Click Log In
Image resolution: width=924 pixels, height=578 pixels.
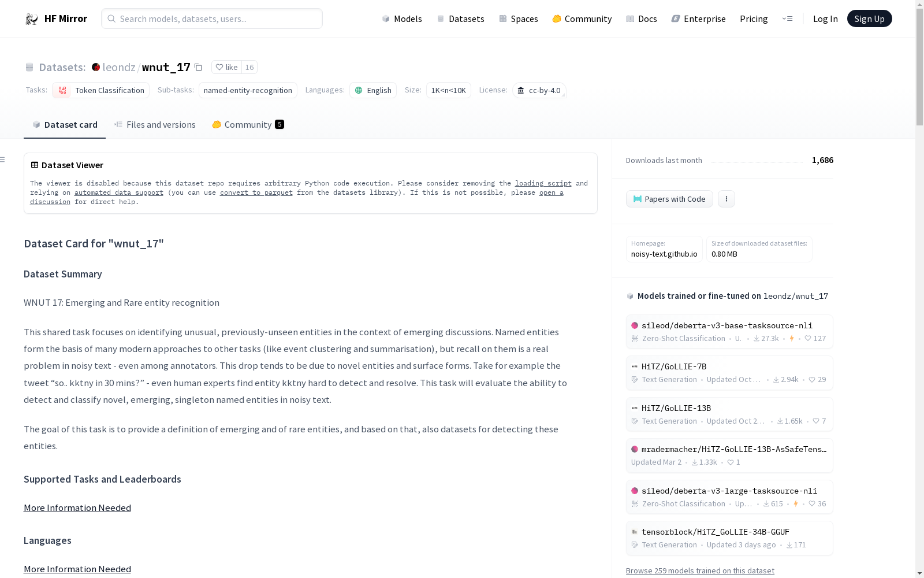tap(825, 18)
